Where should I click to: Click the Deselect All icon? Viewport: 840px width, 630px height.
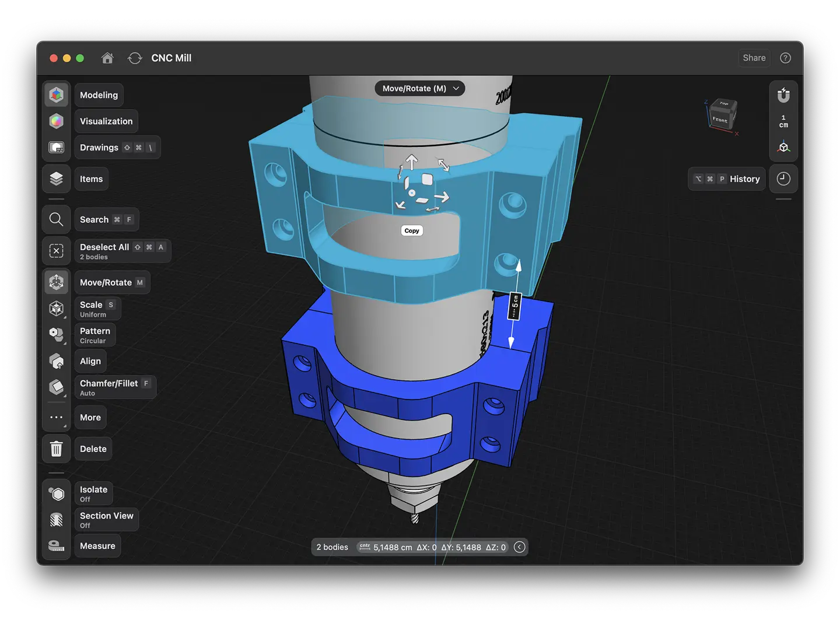tap(56, 251)
